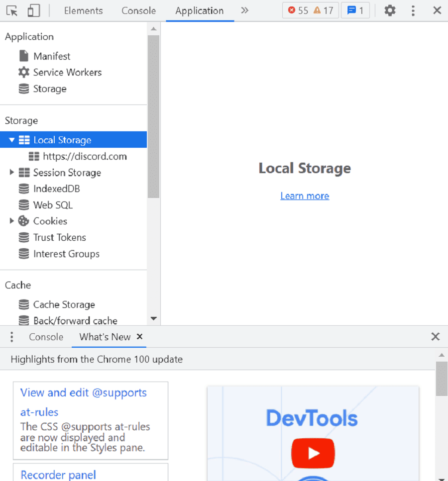
Task: Switch to the Elements tab
Action: click(x=83, y=10)
